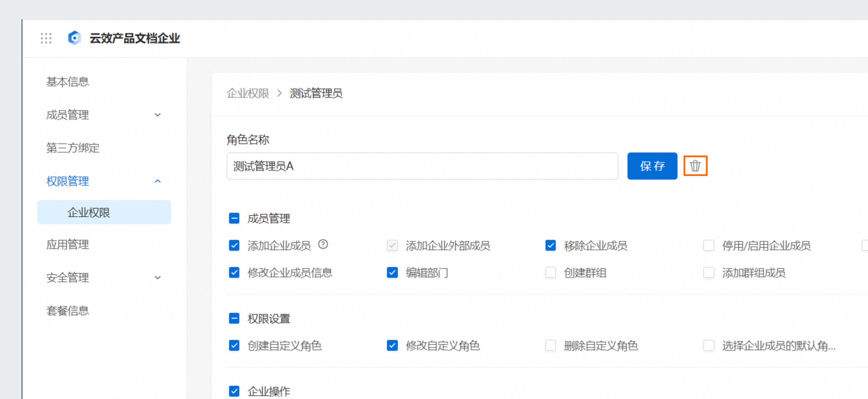Toggle the 权限设置 group checkbox
Image resolution: width=868 pixels, height=399 pixels.
(234, 319)
